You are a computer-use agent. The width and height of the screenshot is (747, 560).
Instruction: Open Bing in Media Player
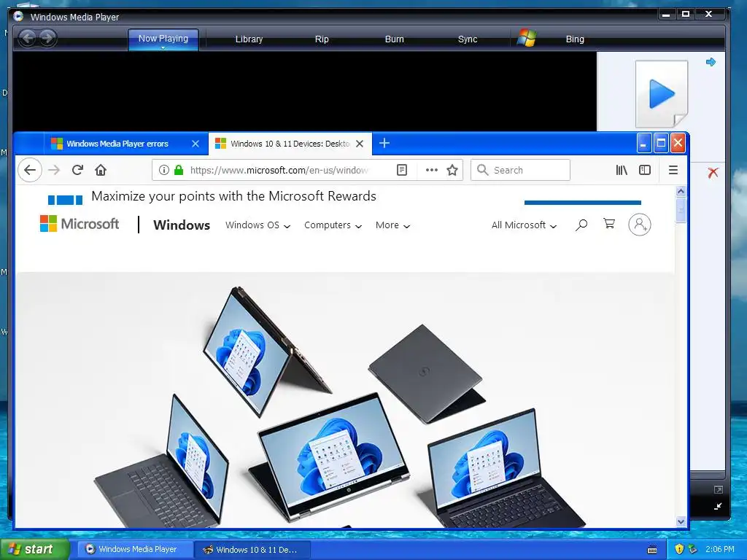point(575,39)
